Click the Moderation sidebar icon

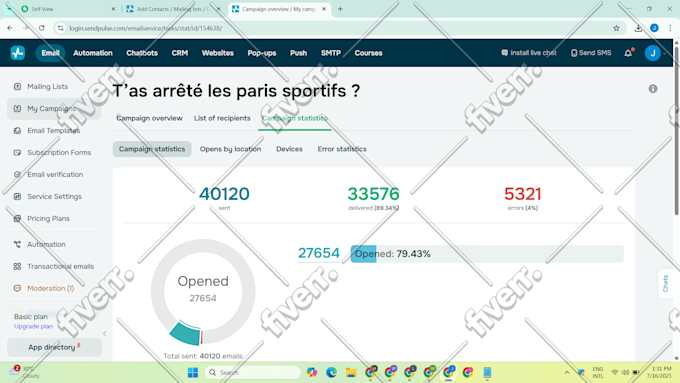tap(17, 288)
